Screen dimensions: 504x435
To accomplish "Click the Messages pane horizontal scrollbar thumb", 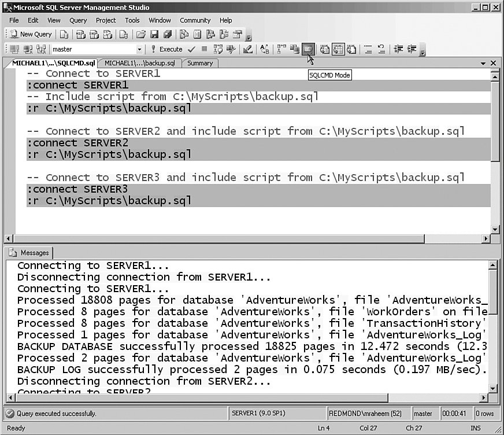I will (x=202, y=397).
